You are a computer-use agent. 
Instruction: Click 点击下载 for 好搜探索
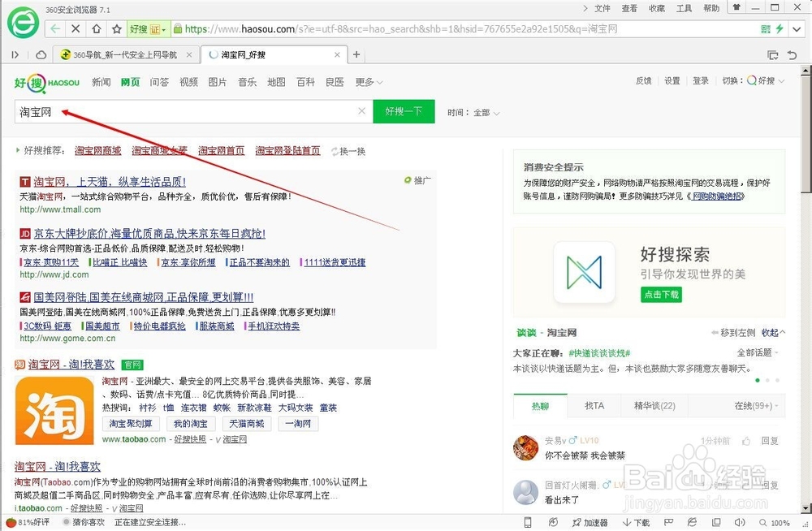(661, 294)
